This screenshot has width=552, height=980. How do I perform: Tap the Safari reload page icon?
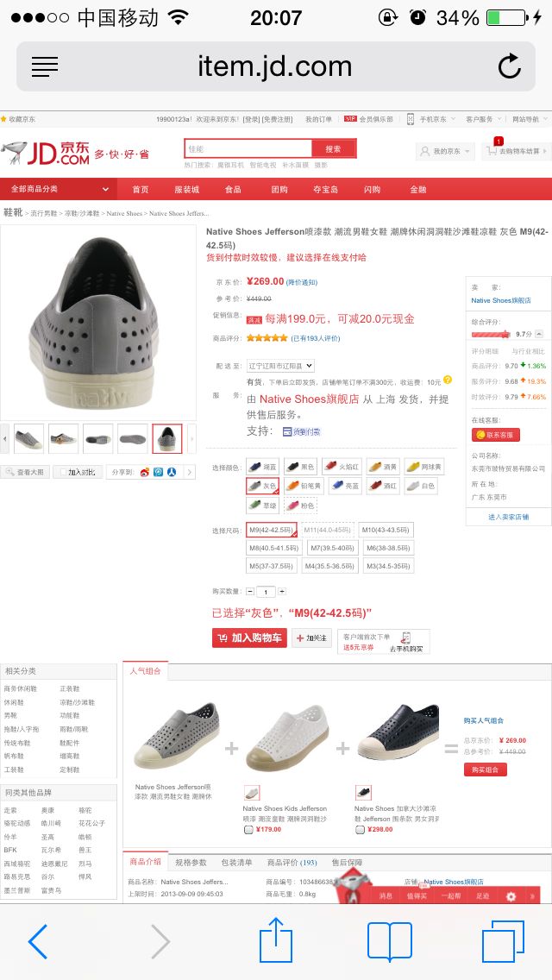510,66
